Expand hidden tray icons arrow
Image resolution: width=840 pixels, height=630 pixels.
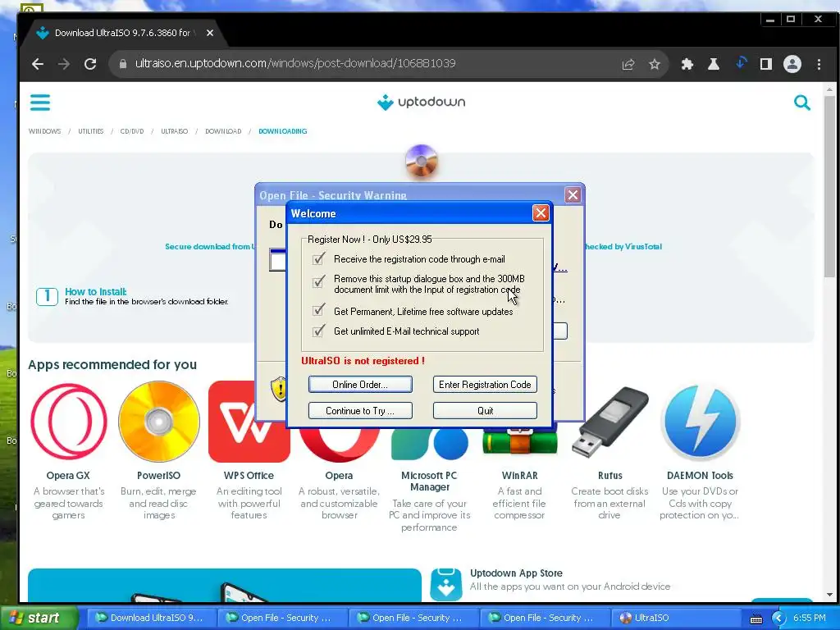(778, 619)
